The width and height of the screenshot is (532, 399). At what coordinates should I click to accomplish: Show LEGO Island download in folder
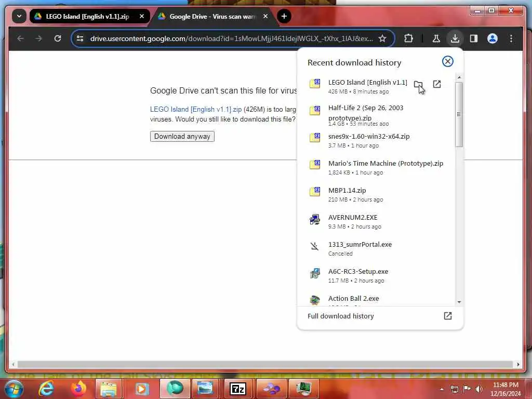pyautogui.click(x=418, y=84)
